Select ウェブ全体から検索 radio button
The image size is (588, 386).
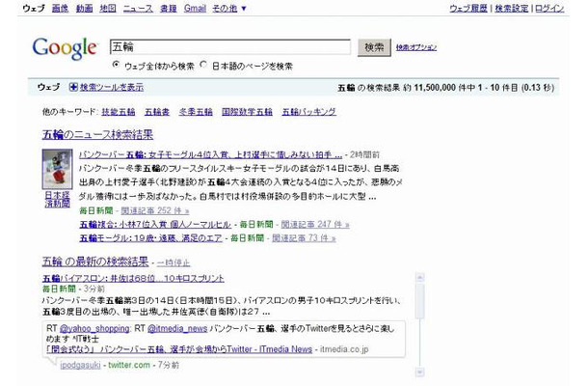pyautogui.click(x=116, y=65)
